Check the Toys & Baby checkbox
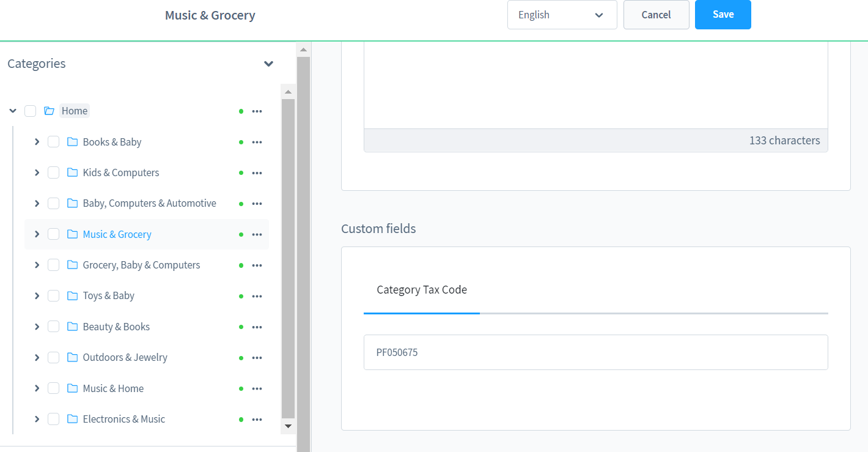Viewport: 868px width, 452px height. point(53,295)
